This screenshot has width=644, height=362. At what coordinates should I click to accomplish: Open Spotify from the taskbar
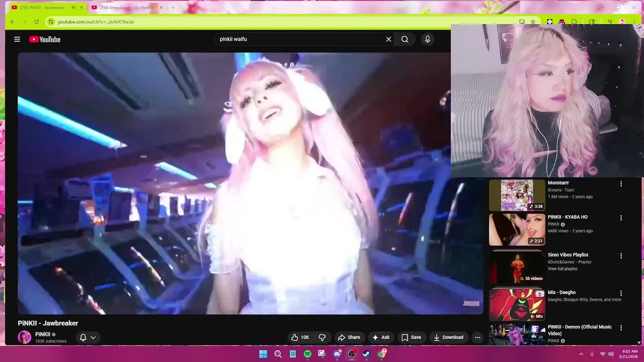[x=307, y=354]
